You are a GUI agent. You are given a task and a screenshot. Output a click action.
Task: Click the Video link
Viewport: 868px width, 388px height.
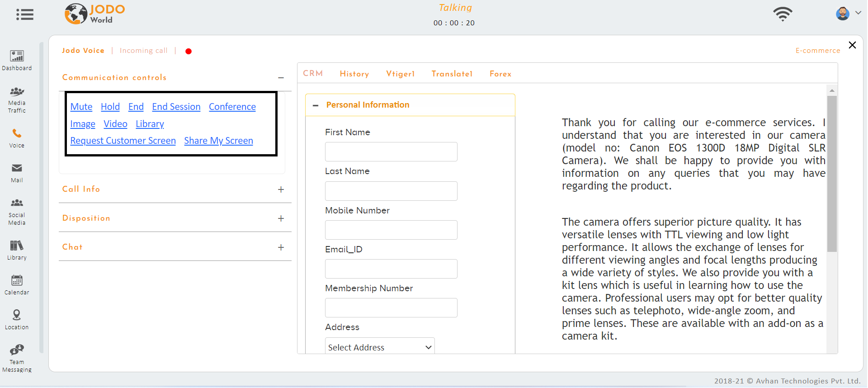pos(115,124)
